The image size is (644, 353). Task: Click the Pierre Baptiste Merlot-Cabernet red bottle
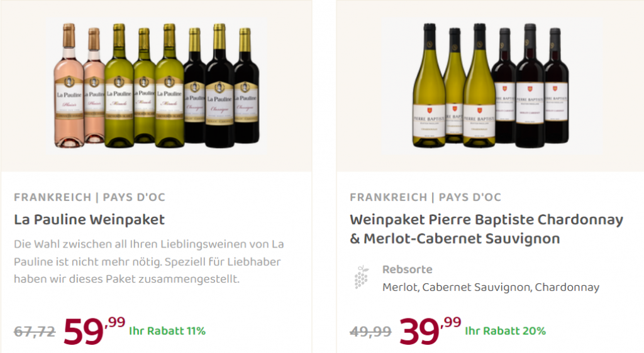(x=530, y=86)
